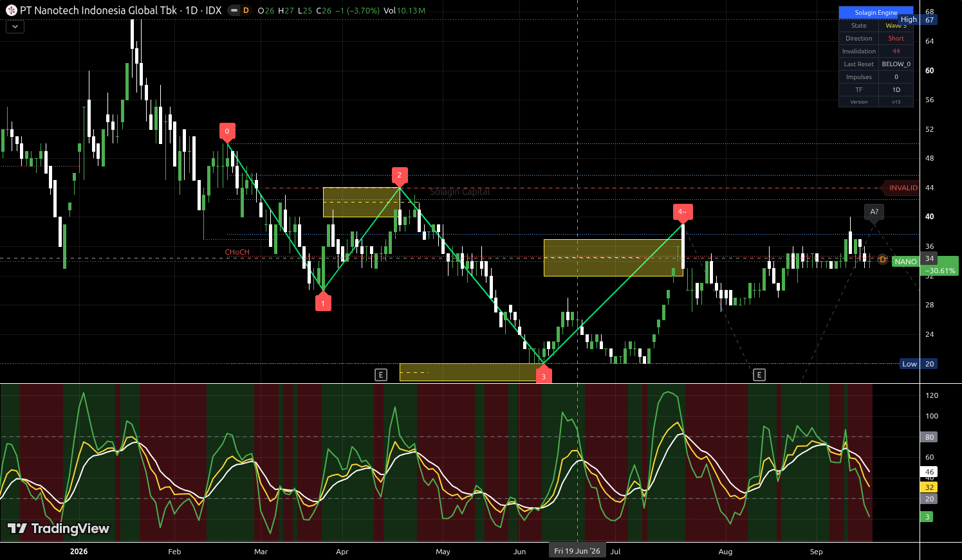
Task: Click the Fri 19 Jun '26 crosshair date label
Action: coord(577,551)
